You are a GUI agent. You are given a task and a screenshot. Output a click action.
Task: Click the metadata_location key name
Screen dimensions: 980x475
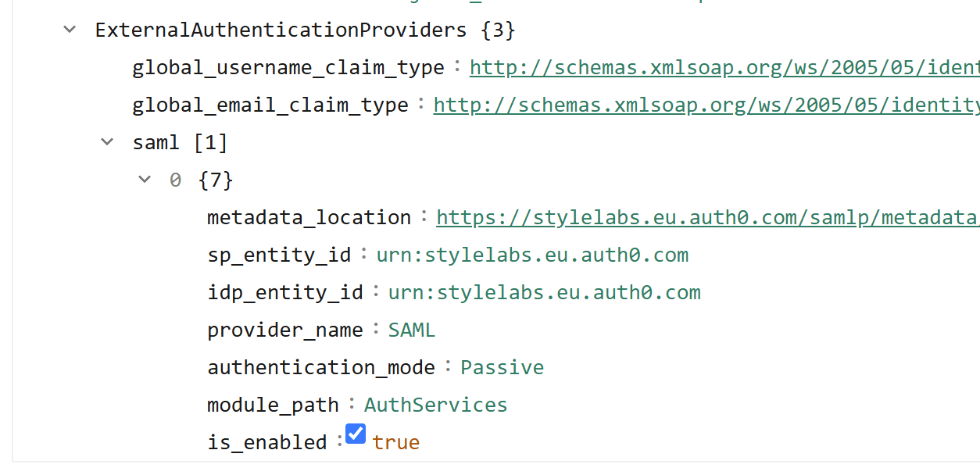[x=309, y=217]
